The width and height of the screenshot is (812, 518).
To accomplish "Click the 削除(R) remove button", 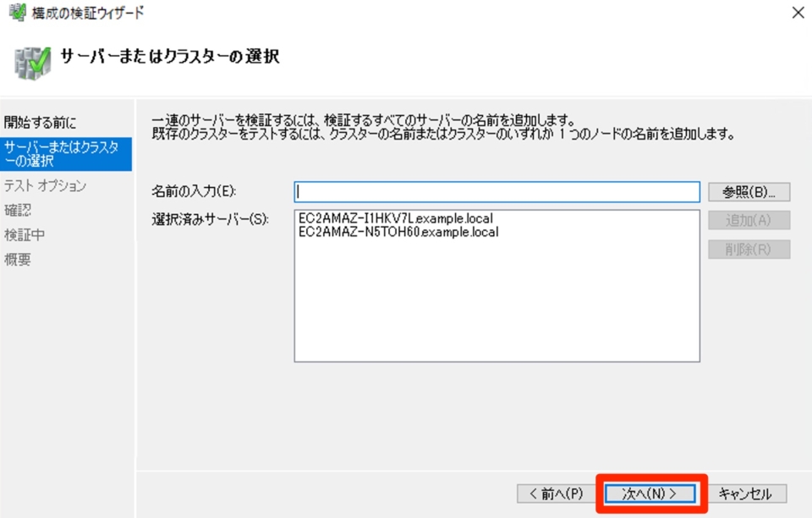I will point(749,250).
